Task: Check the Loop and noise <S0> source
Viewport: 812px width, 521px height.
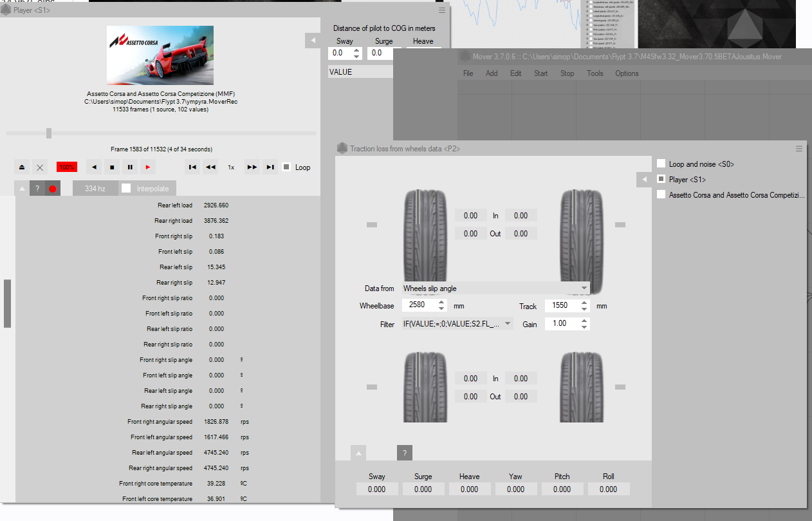Action: point(661,164)
